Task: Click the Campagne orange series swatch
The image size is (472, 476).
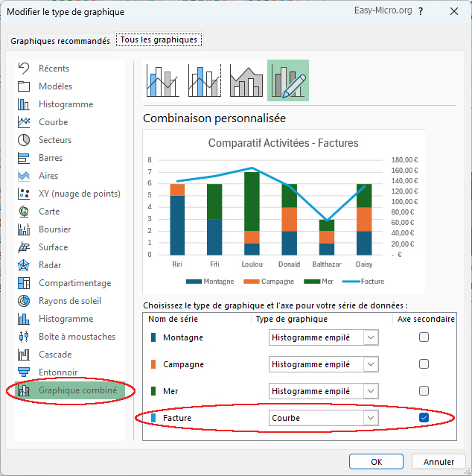Action: click(x=153, y=364)
